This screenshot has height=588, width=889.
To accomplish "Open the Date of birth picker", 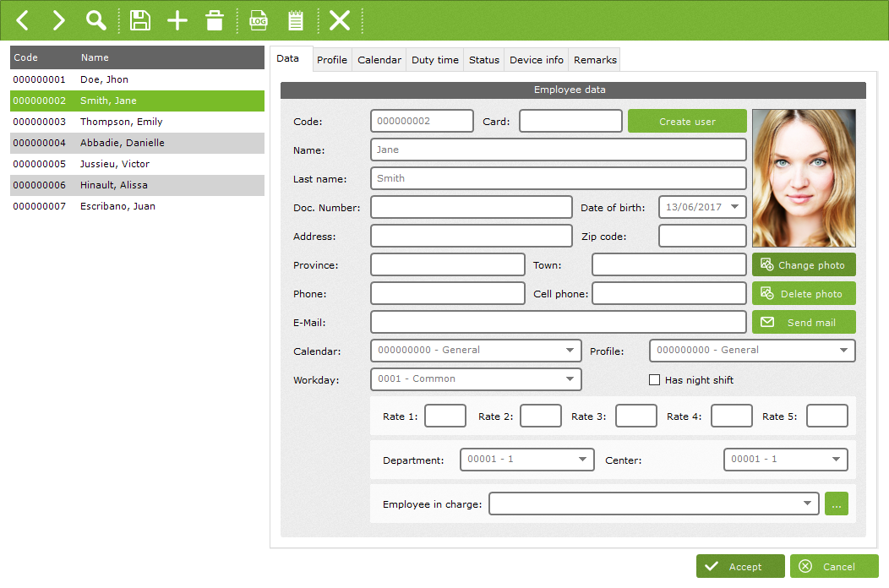I will (734, 207).
